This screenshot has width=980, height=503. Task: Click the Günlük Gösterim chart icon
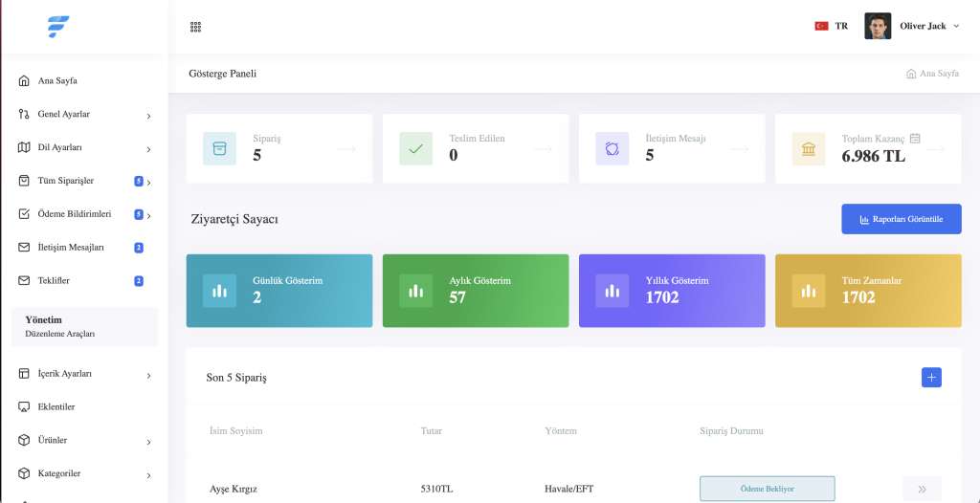click(x=219, y=291)
